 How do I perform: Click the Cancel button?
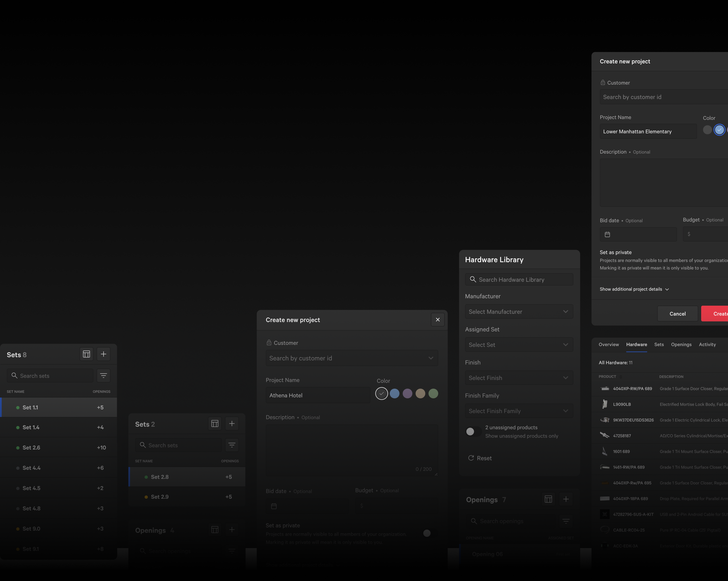coord(677,313)
